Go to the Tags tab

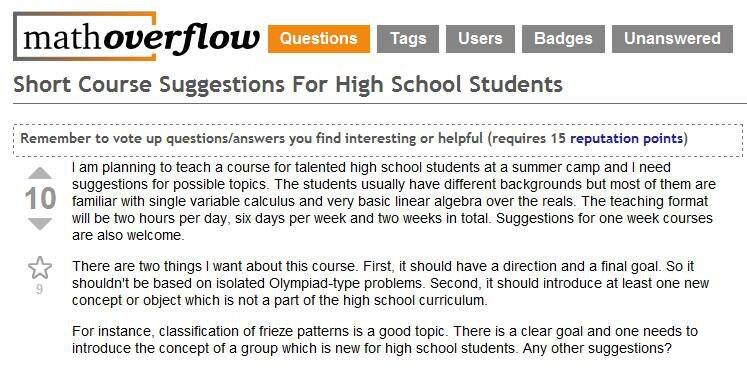[408, 39]
